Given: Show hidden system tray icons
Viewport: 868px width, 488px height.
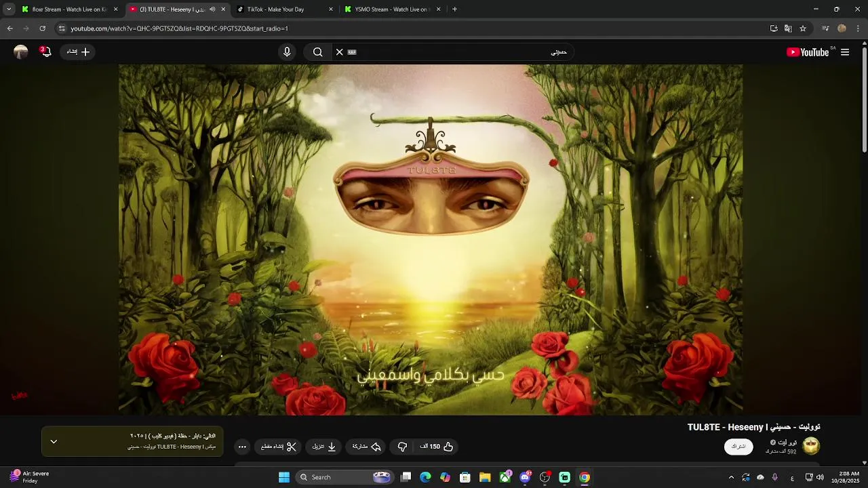Looking at the screenshot, I should [731, 477].
